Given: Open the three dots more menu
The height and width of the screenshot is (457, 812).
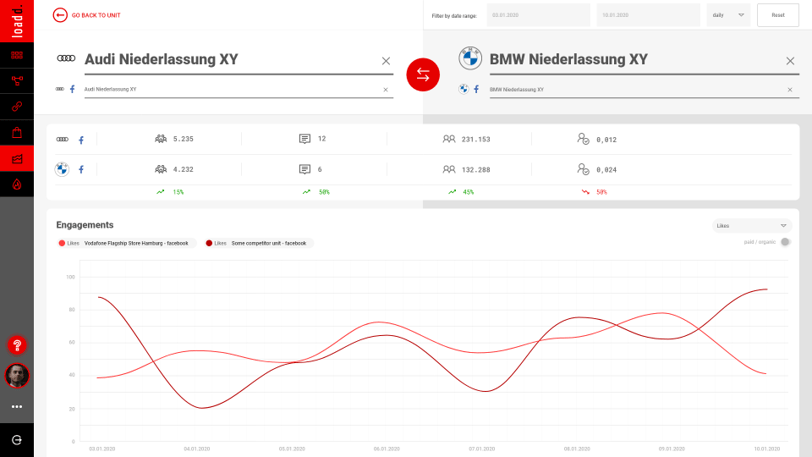Looking at the screenshot, I should point(17,407).
